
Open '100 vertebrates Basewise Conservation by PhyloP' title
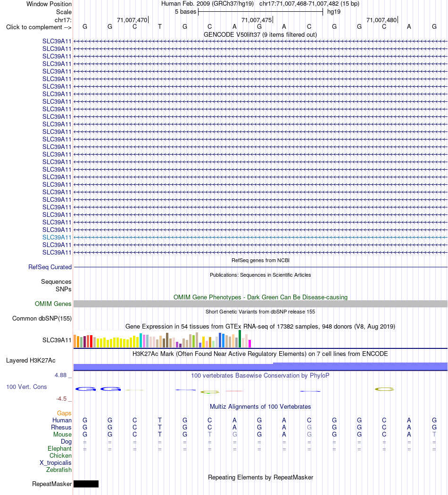(260, 376)
